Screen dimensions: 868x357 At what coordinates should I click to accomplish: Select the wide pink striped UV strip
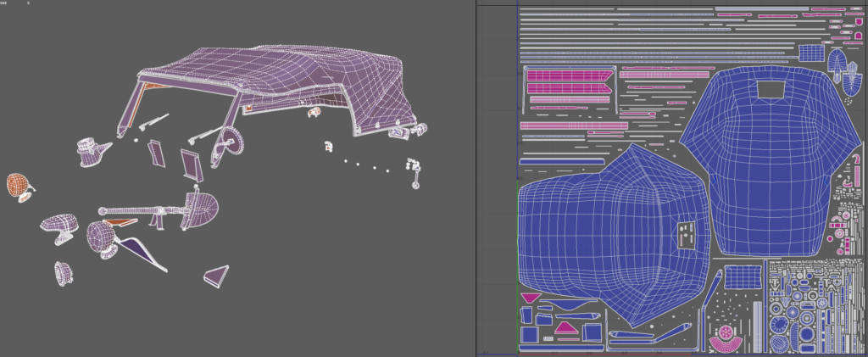[x=574, y=126]
